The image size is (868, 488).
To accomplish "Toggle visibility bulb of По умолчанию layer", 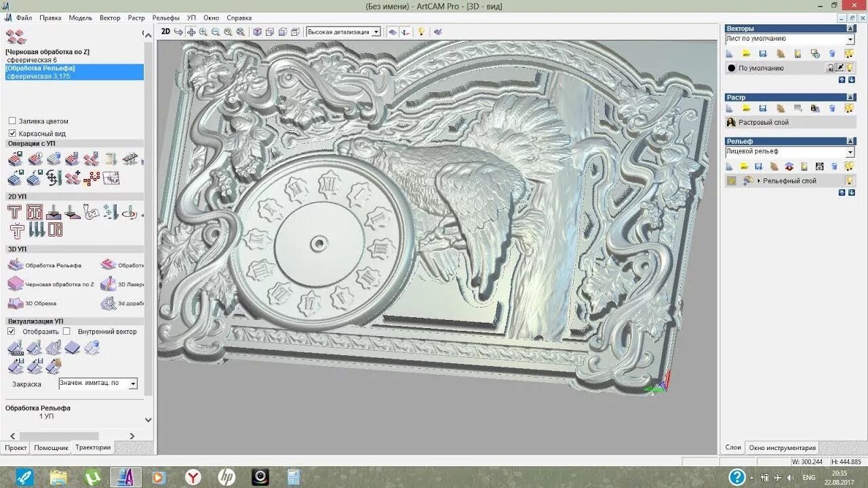I will tap(849, 68).
